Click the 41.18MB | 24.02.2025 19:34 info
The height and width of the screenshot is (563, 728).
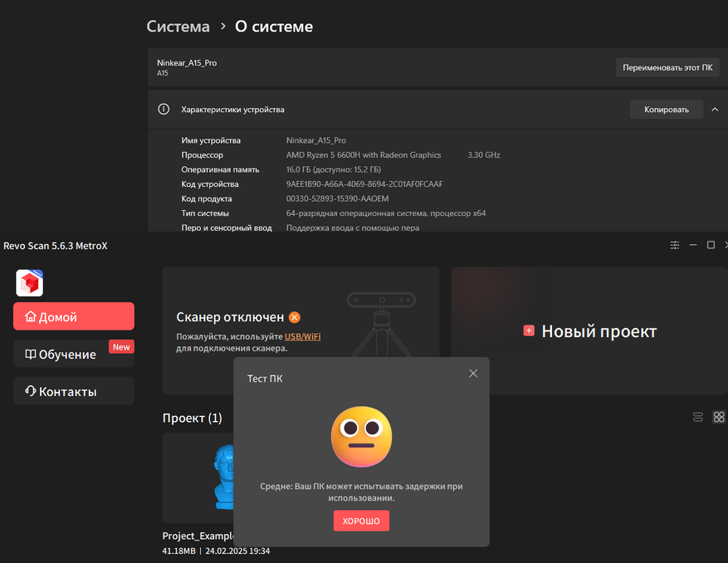pos(216,551)
